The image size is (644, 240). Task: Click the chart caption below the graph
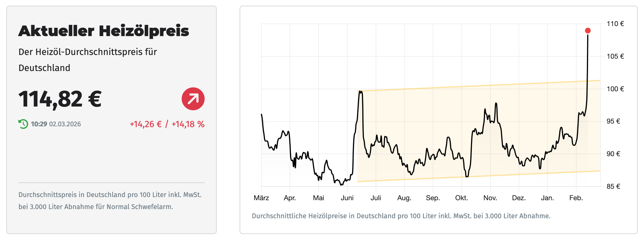point(401,216)
